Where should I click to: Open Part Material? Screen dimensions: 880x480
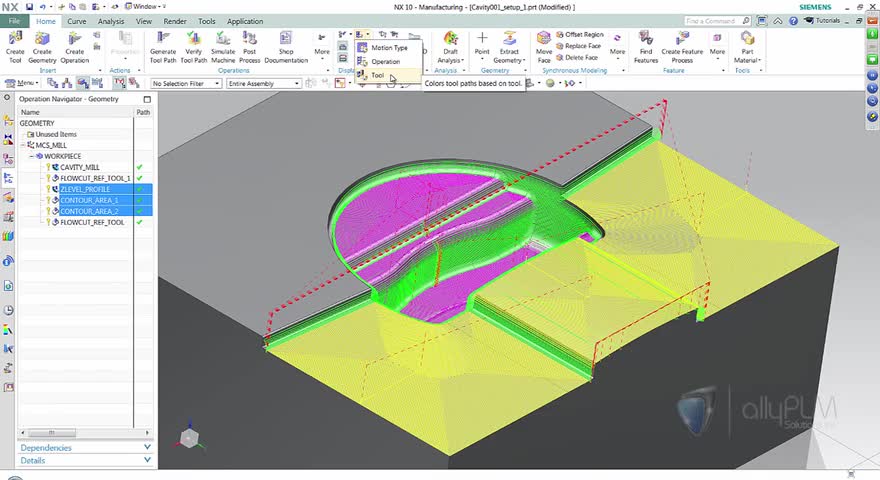(x=747, y=47)
